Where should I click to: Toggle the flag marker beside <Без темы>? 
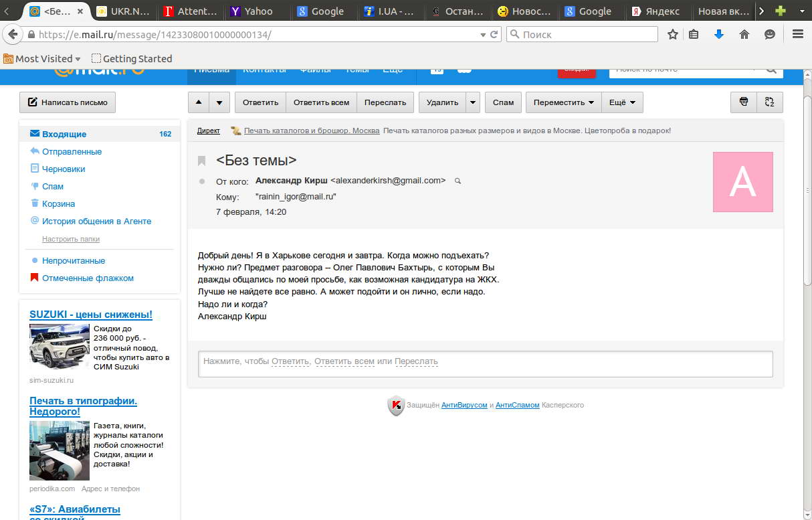(x=201, y=161)
